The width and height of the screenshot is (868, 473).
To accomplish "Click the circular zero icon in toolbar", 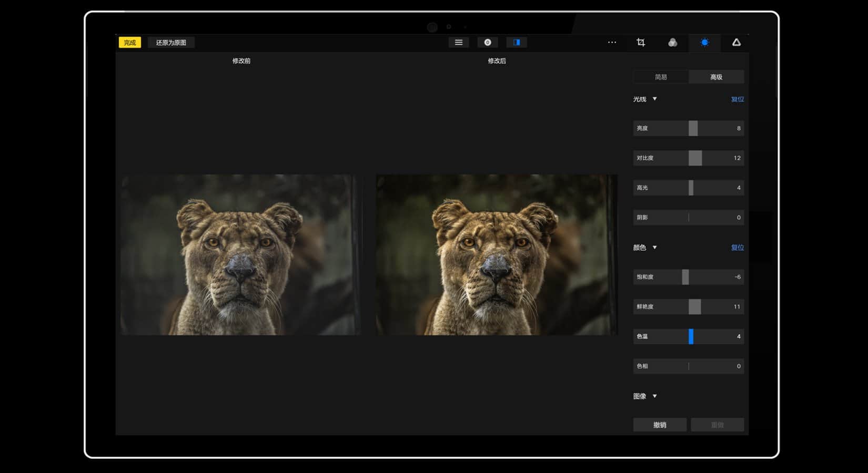I will pyautogui.click(x=488, y=43).
